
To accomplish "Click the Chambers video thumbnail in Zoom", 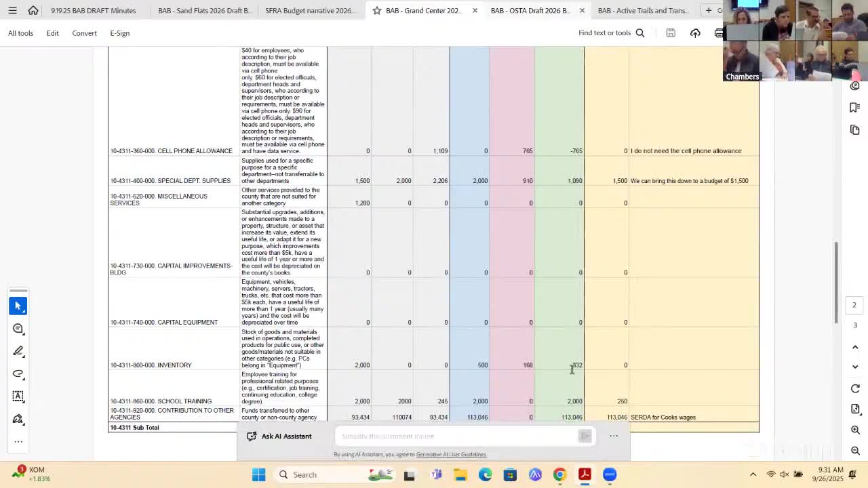I will pos(743,61).
